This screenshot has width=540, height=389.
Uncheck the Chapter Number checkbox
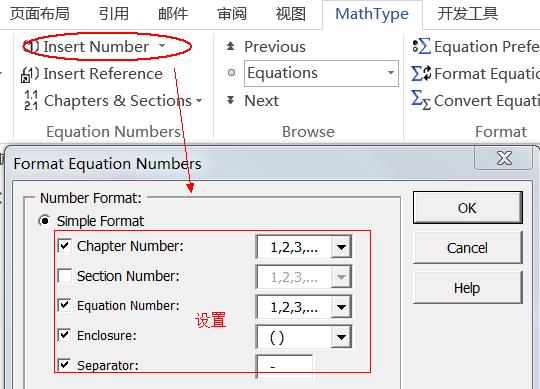click(65, 246)
